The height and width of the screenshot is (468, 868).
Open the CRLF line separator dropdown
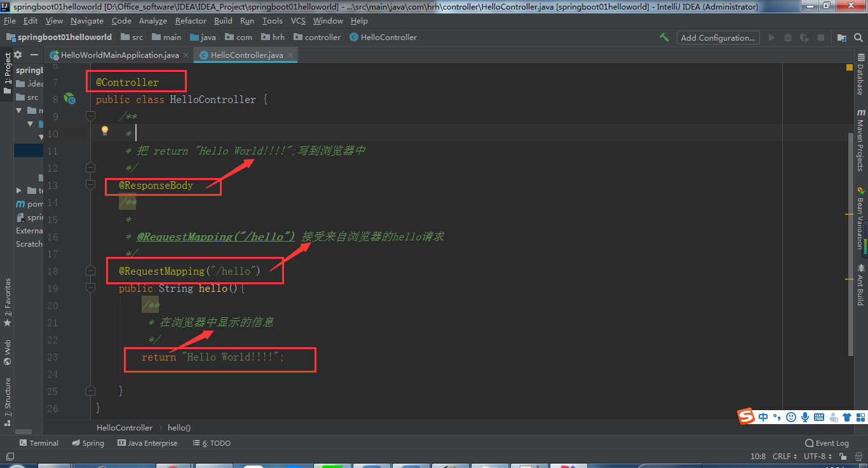[x=785, y=456]
